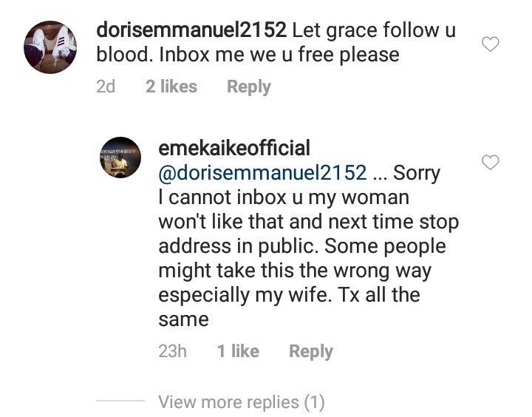Open emekaikeofficial's profile picture
Image resolution: width=532 pixels, height=417 pixels.
(x=120, y=157)
